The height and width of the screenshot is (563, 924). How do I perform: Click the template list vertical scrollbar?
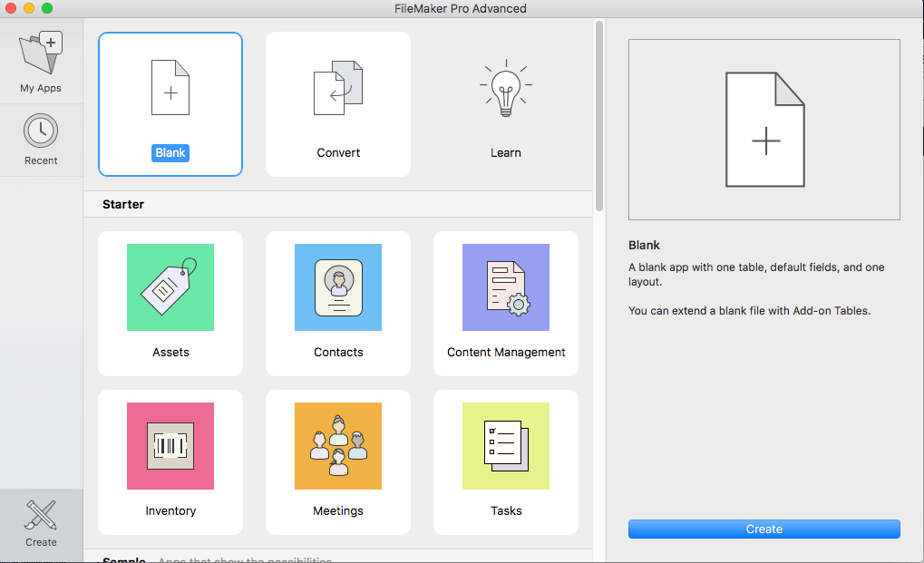coord(599,116)
